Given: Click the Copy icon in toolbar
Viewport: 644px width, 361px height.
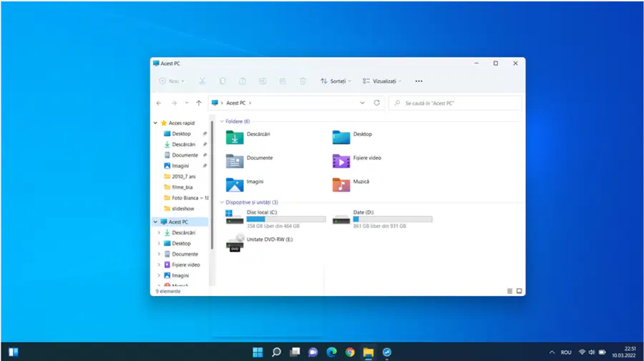Looking at the screenshot, I should coord(223,81).
